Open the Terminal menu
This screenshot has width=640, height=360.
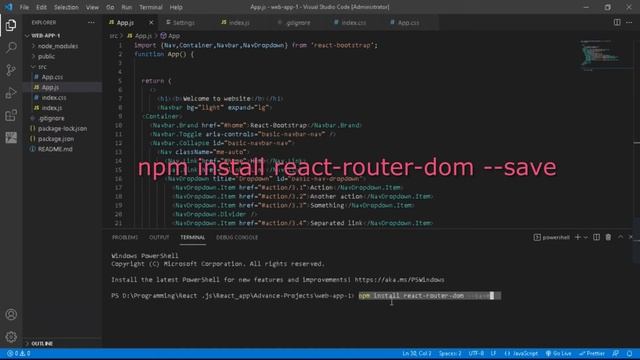[x=151, y=7]
